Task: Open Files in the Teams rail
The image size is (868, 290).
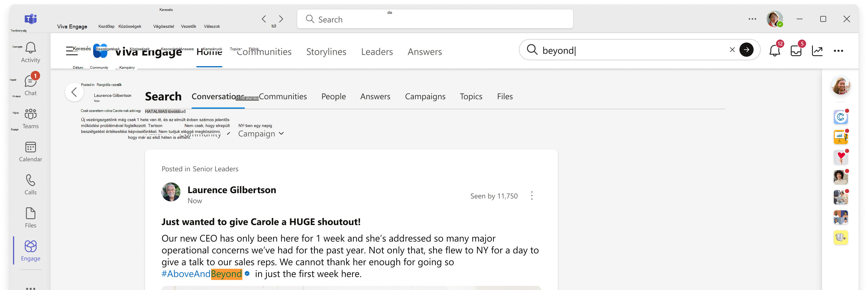Action: coord(30,218)
